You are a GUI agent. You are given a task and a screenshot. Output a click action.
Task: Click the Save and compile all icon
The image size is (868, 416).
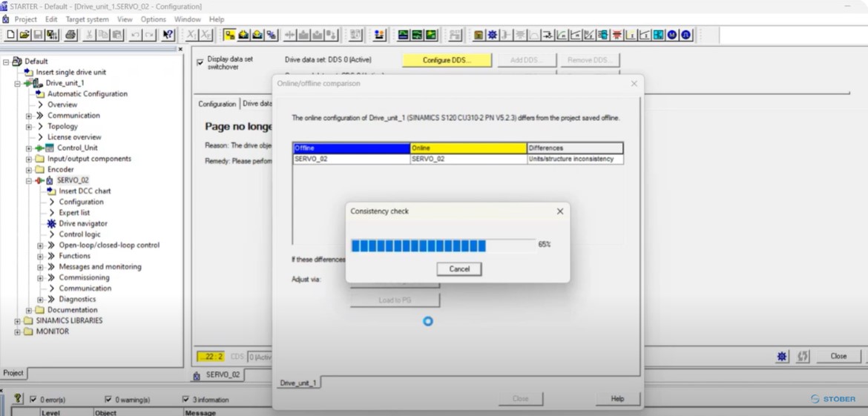point(52,35)
